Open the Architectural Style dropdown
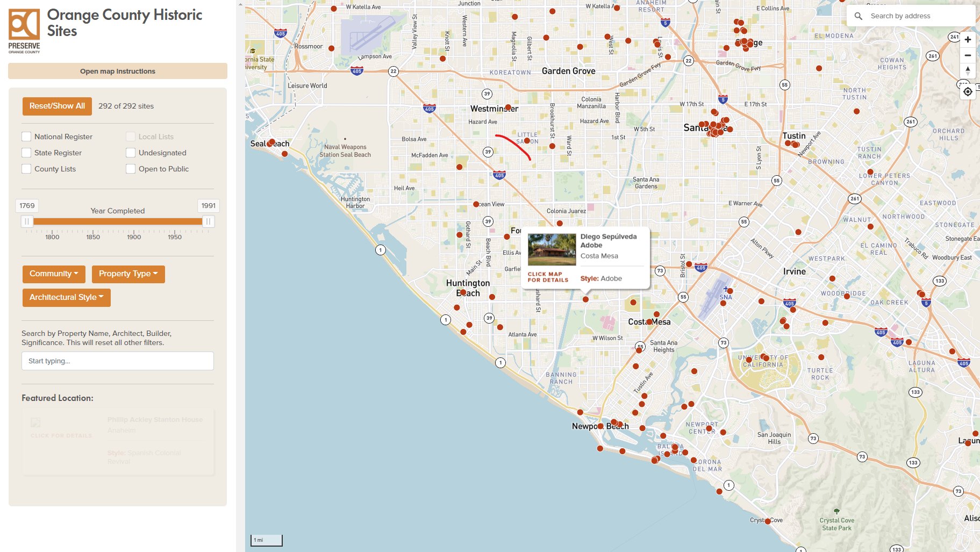This screenshot has height=552, width=980. coord(66,297)
